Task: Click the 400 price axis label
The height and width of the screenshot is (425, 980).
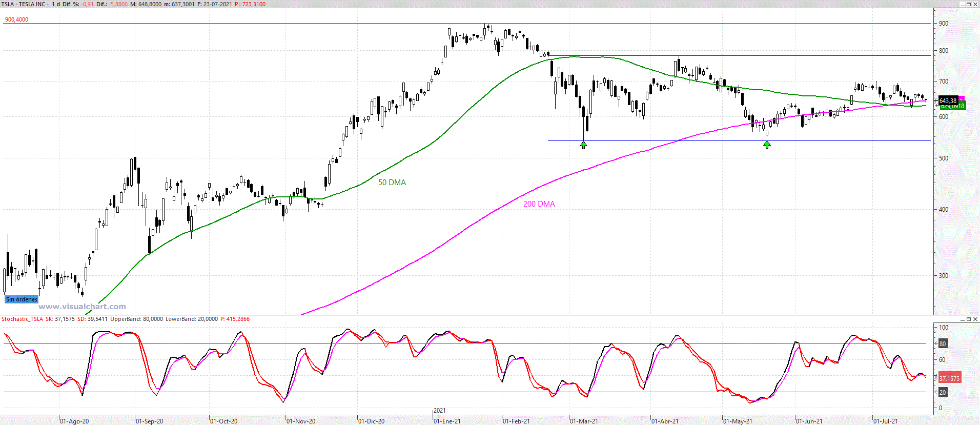Action: (x=944, y=210)
